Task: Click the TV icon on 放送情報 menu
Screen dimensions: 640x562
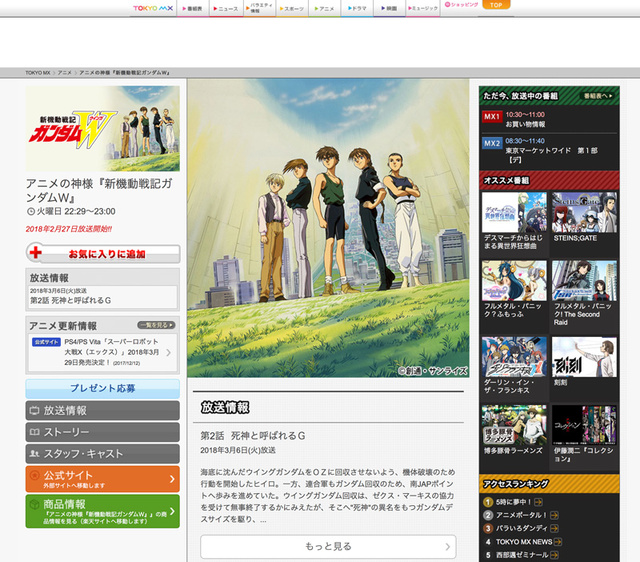Action: 34,411
